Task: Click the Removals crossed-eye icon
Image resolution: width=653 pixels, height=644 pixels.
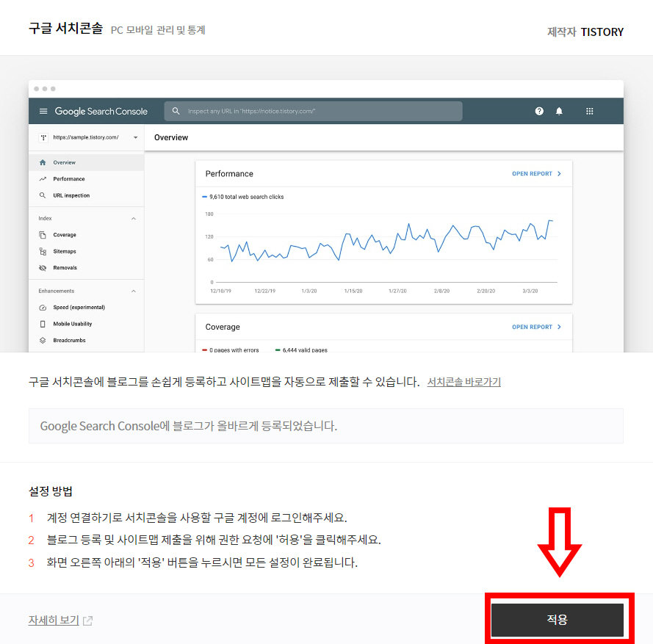Action: coord(43,268)
